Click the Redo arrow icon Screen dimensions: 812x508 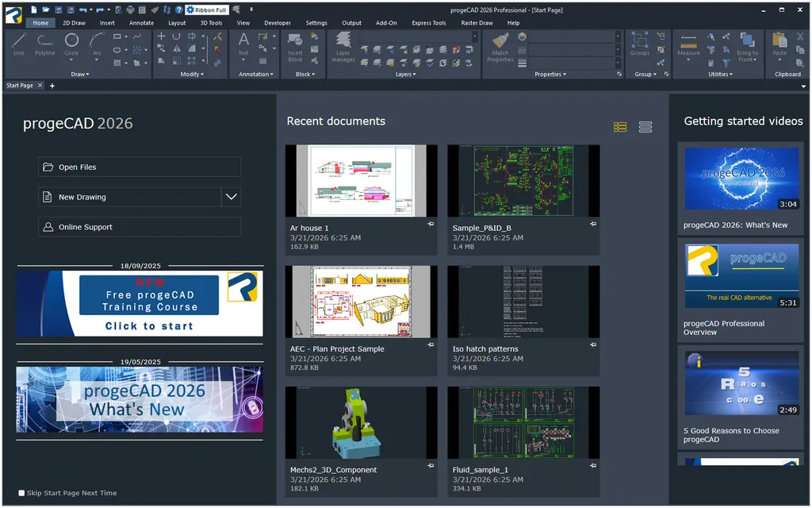click(101, 10)
